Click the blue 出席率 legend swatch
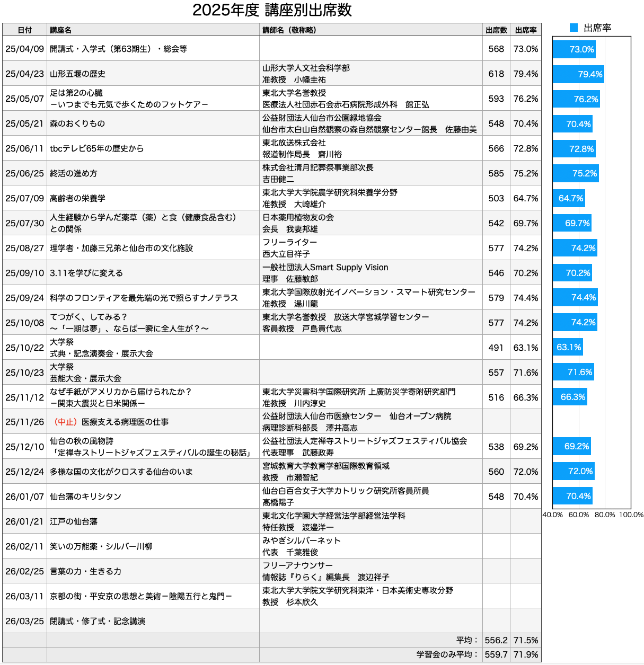 click(573, 28)
